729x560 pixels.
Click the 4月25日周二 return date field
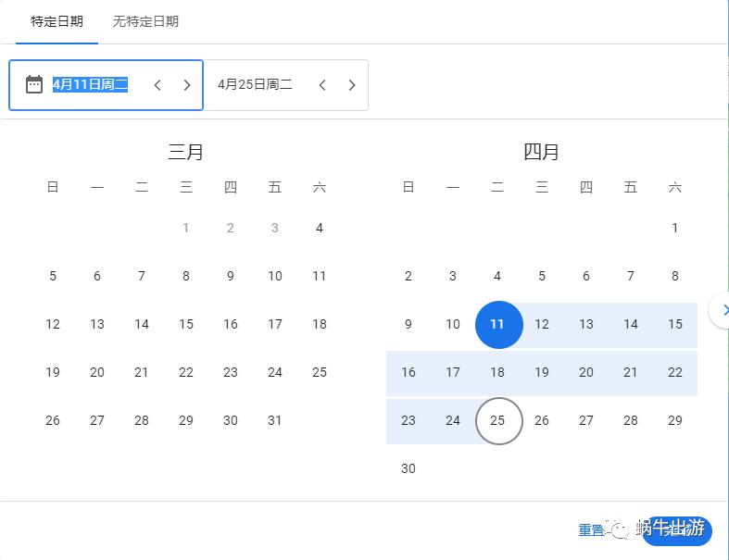click(x=255, y=85)
